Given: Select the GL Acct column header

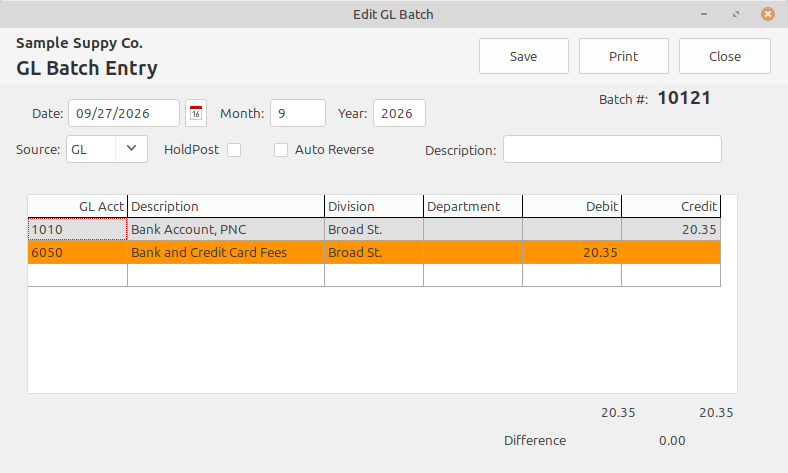Looking at the screenshot, I should (77, 207).
